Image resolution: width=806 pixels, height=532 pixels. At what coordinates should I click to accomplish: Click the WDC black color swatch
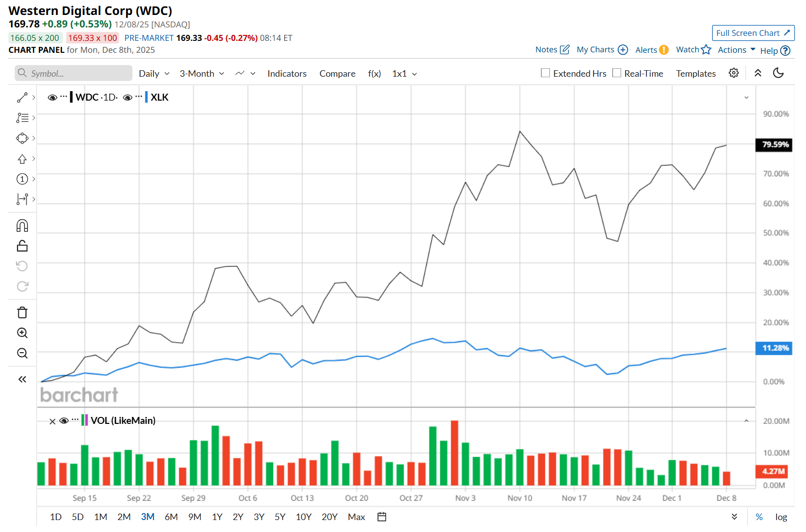(71, 97)
